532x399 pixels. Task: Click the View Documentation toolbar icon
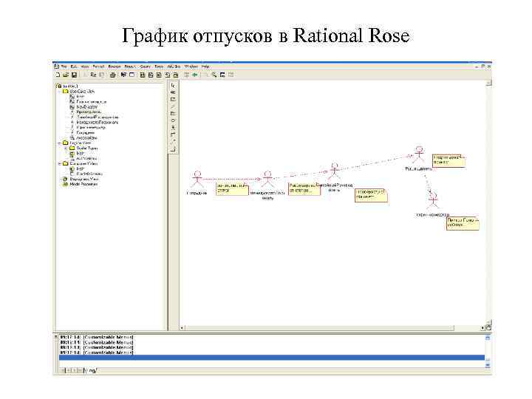[x=132, y=75]
